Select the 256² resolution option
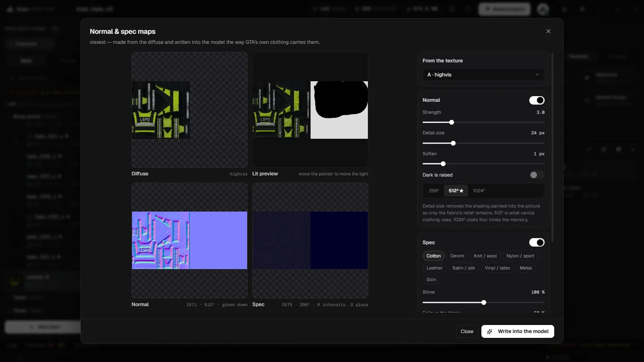Viewport: 644px width, 362px height. pos(434,191)
